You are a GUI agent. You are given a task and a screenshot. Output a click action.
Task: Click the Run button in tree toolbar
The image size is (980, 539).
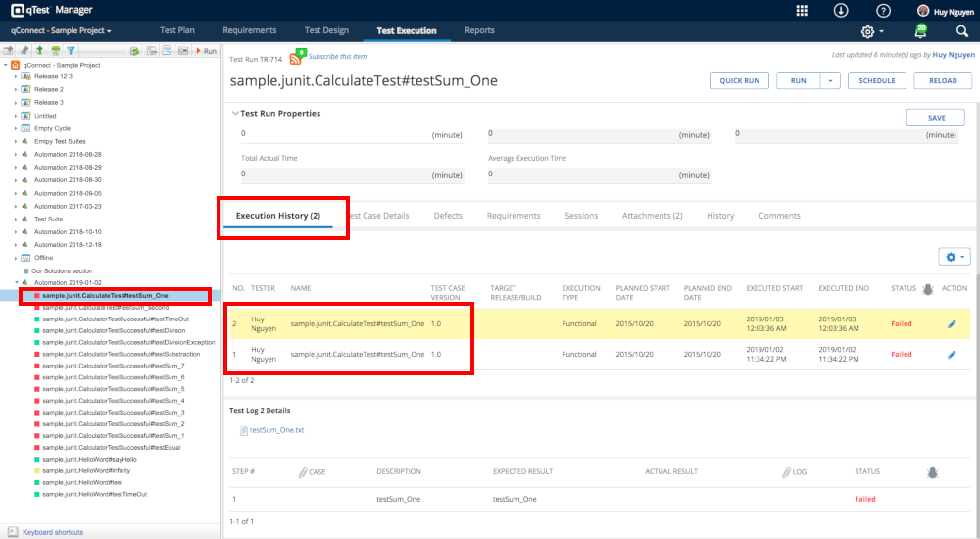[207, 50]
